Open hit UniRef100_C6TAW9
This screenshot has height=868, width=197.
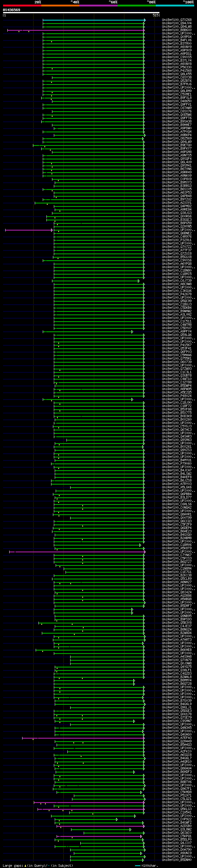(177, 108)
